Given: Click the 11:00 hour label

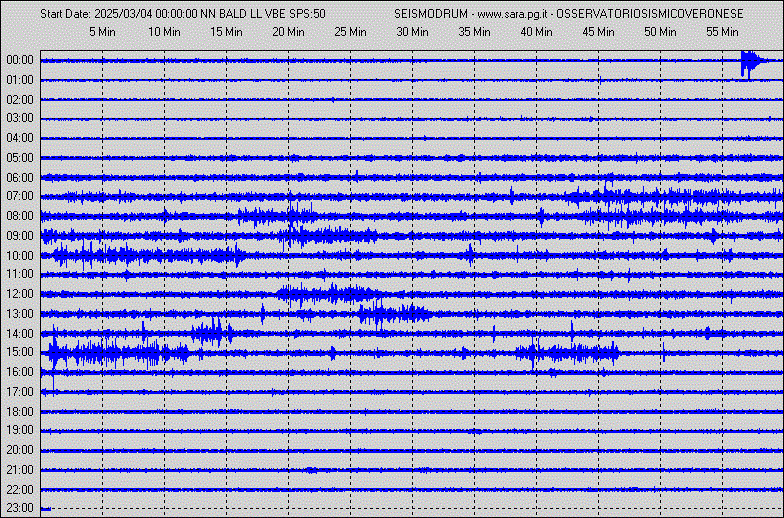Looking at the screenshot, I should tap(20, 274).
